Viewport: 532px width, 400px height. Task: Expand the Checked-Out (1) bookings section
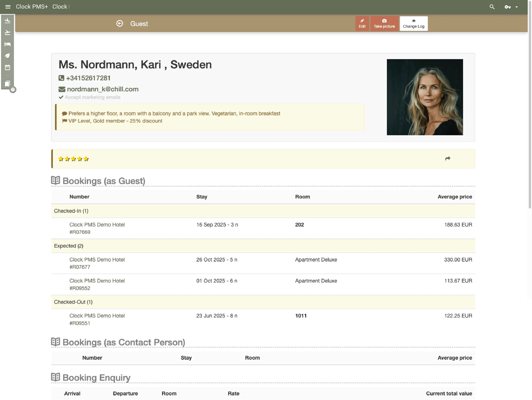point(73,302)
